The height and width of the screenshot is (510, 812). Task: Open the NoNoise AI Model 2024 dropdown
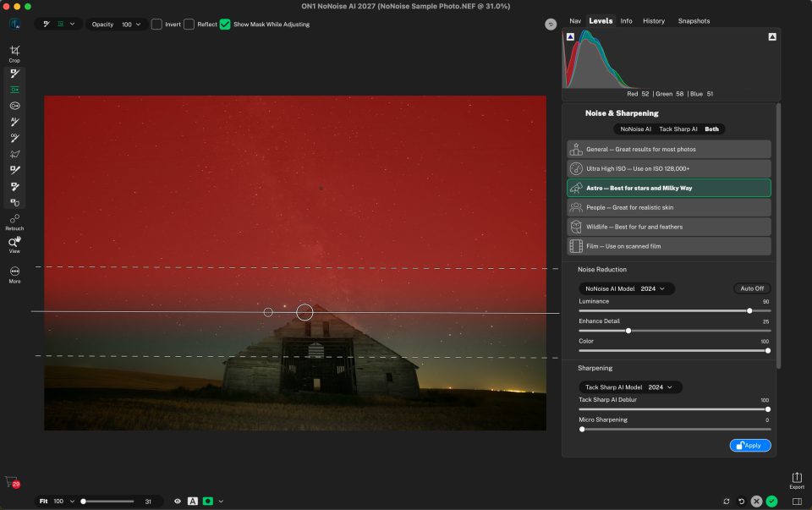tap(626, 288)
